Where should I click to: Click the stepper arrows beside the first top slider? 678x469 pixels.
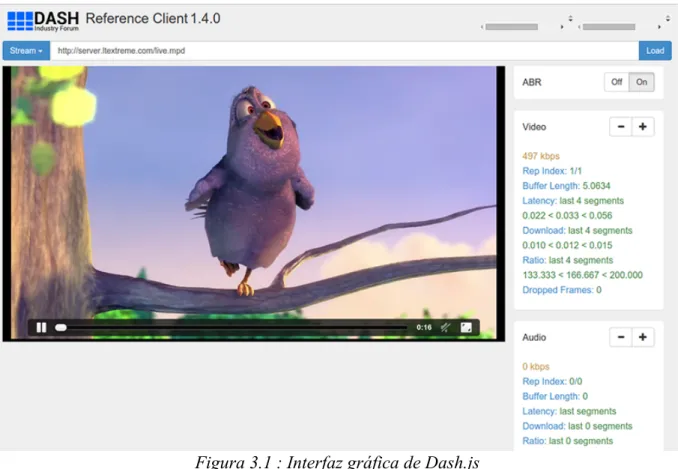(x=570, y=19)
